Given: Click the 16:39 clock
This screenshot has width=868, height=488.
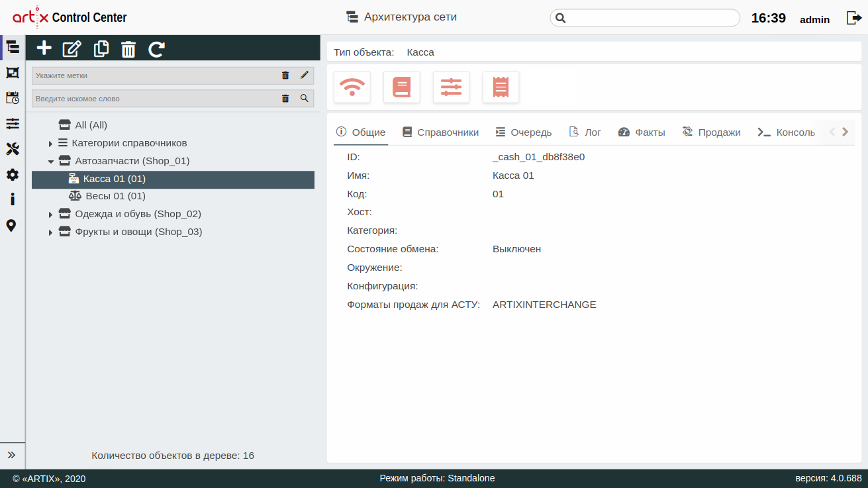Looking at the screenshot, I should pyautogui.click(x=769, y=18).
